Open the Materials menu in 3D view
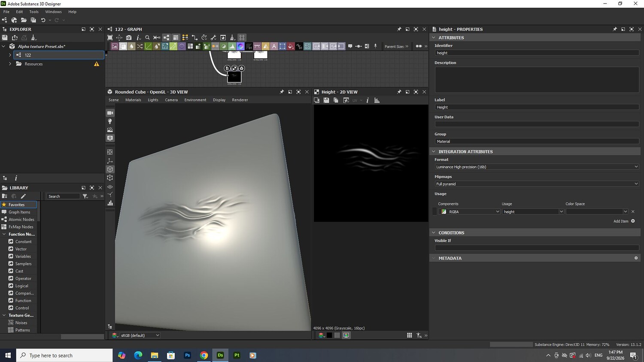The width and height of the screenshot is (644, 362). 133,100
